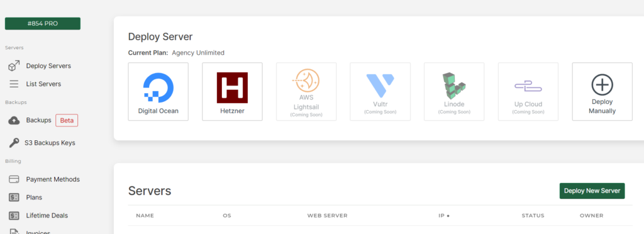The height and width of the screenshot is (234, 644).
Task: Open the Invoices sidebar item
Action: 38,232
